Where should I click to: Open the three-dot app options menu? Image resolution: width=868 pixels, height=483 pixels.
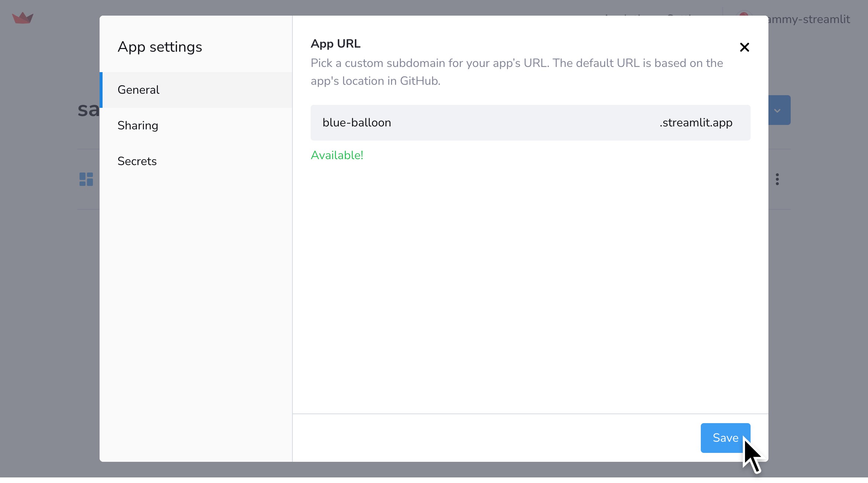777,179
